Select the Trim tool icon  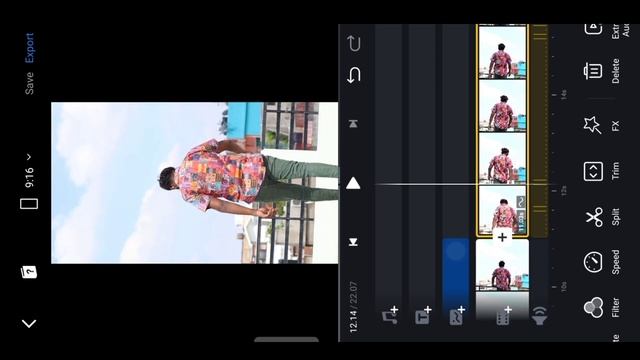[593, 171]
